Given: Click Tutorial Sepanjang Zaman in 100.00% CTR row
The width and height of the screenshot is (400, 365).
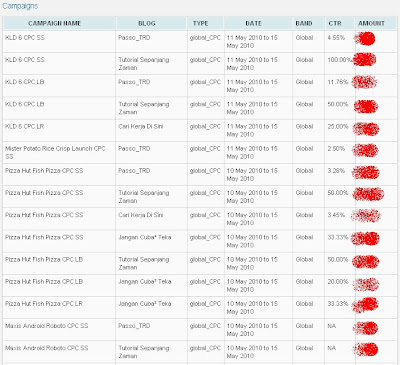Looking at the screenshot, I should pos(144,64).
